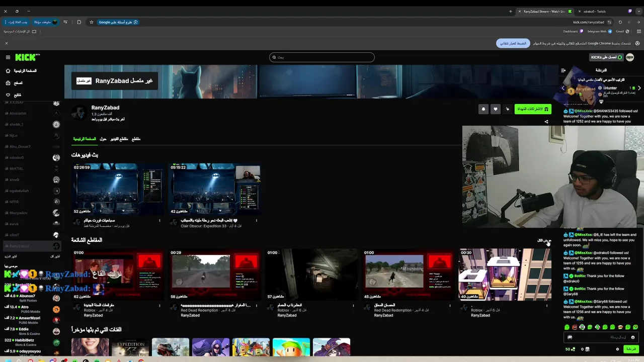Play the 00:29 Red Dead Redemption clip

[x=215, y=275]
